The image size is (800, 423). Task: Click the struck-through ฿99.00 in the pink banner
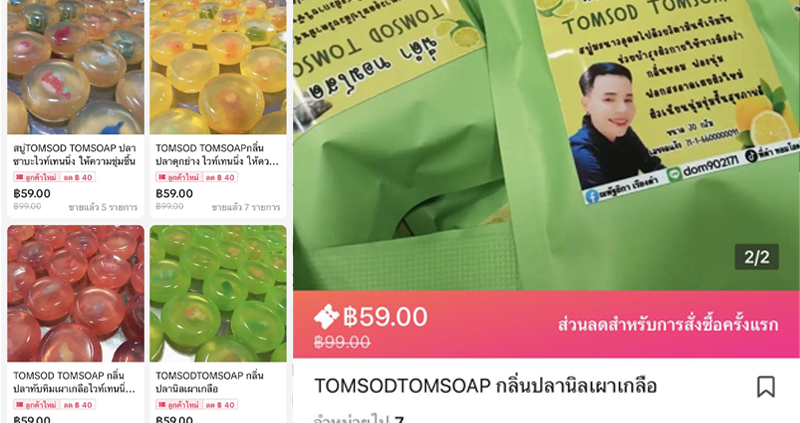[x=342, y=342]
